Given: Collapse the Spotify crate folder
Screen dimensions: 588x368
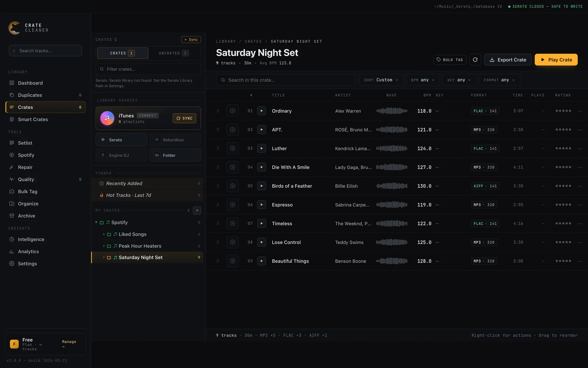Looking at the screenshot, I should point(96,222).
